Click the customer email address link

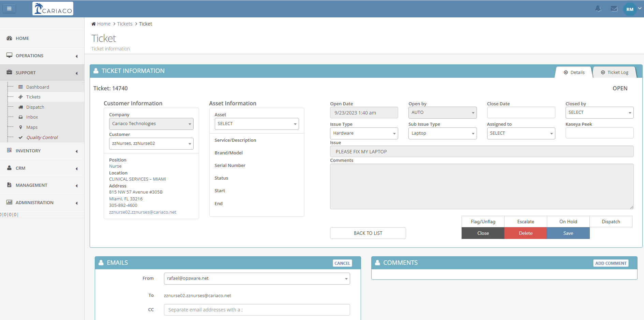pyautogui.click(x=143, y=212)
